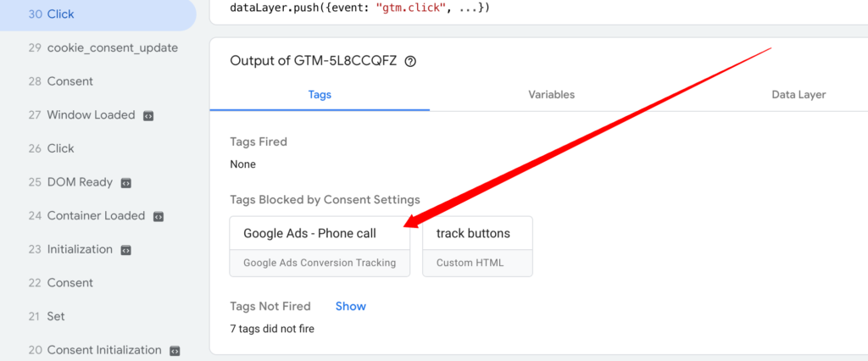Click the help icon beside GTM-5L8CCQFZ
Image resolution: width=868 pixels, height=361 pixels.
(410, 62)
